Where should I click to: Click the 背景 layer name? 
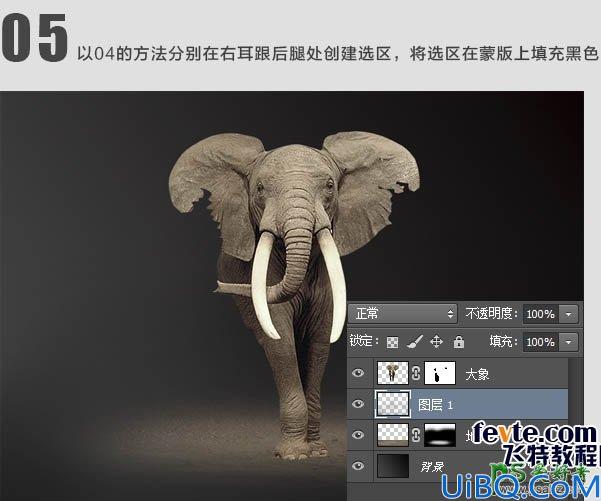pyautogui.click(x=432, y=467)
